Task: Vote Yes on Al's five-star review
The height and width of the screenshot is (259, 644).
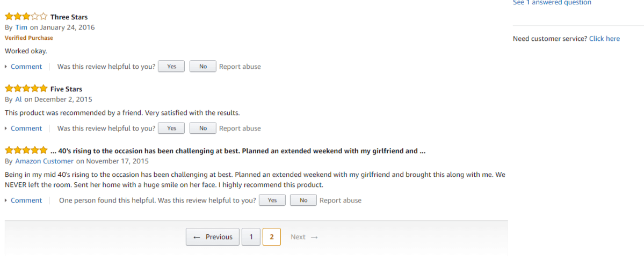Action: coord(171,128)
